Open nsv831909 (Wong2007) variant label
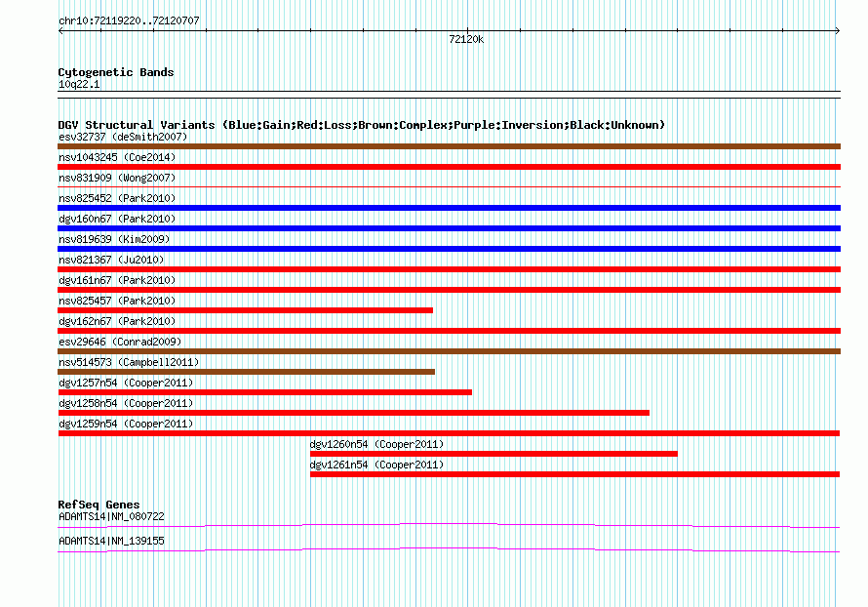 [x=117, y=178]
